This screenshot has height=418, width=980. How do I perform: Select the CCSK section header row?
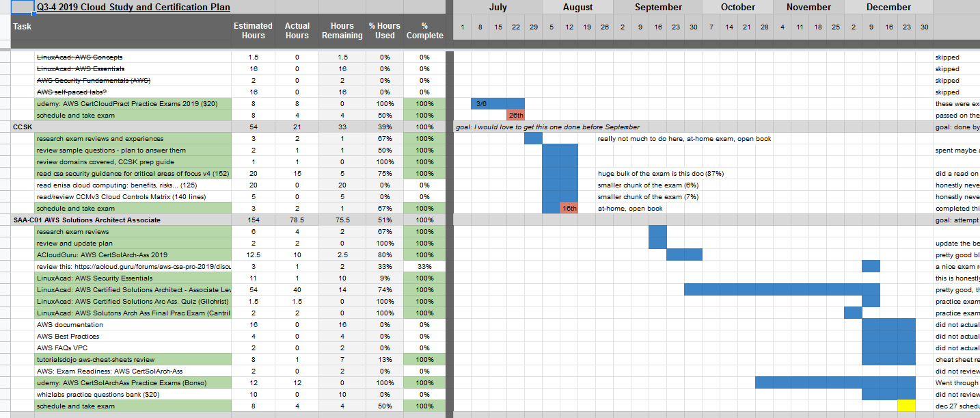(21, 127)
